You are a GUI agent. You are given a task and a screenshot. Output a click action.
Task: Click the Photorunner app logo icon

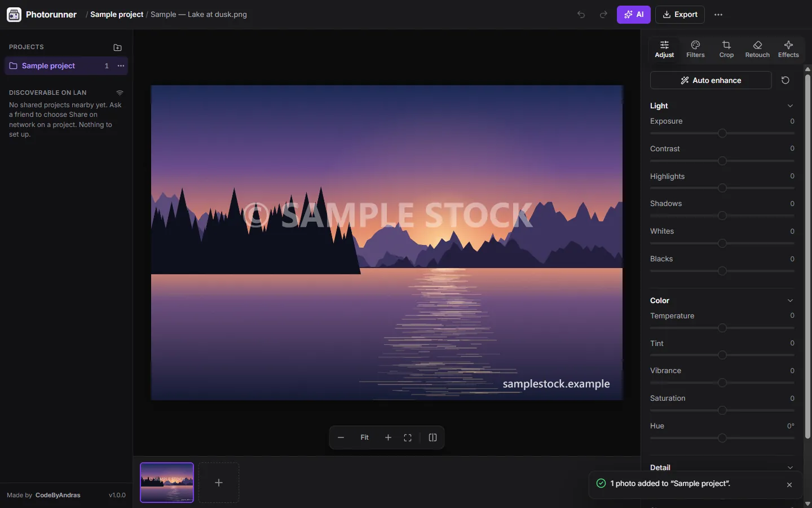pyautogui.click(x=14, y=15)
